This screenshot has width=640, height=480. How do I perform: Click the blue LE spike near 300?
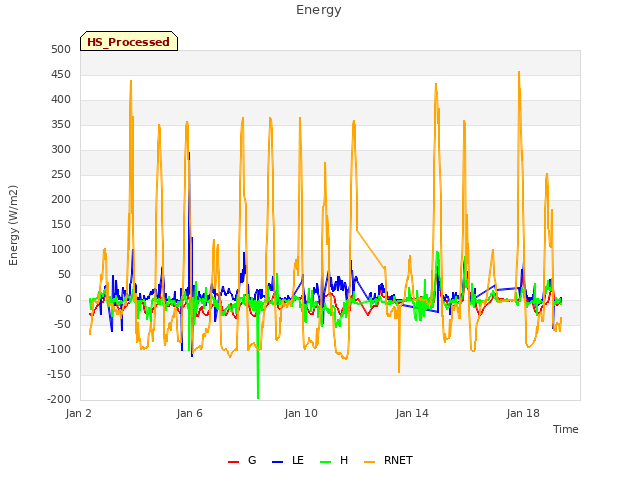[189, 153]
